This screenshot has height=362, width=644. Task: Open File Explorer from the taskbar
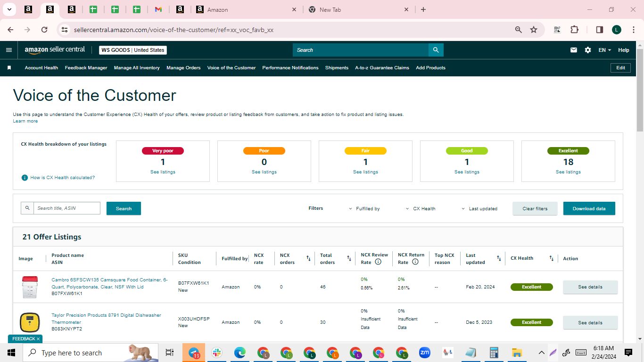[x=517, y=353]
